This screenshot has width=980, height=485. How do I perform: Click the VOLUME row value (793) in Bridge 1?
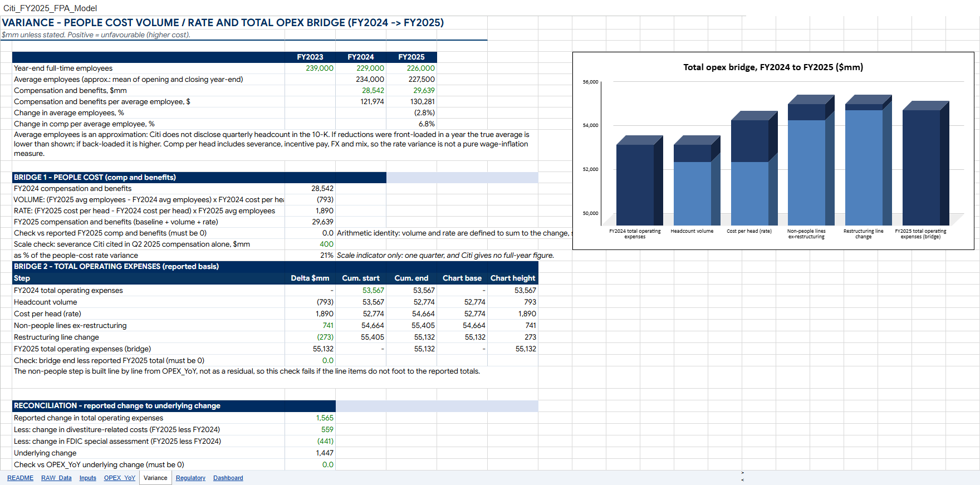point(325,199)
